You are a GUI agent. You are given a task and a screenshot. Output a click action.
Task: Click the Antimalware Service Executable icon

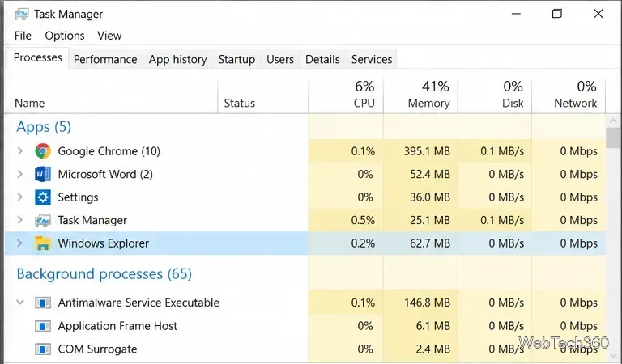pos(43,303)
